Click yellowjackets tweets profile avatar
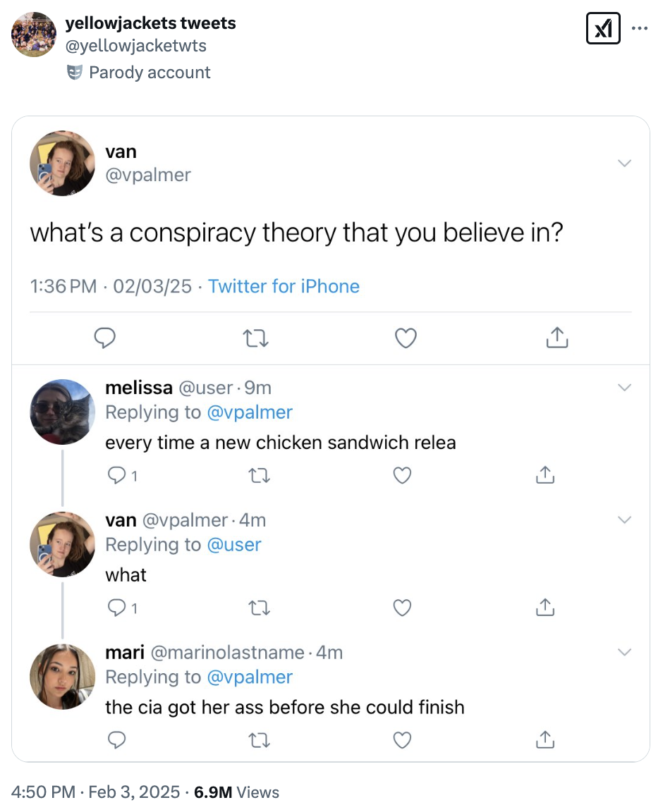663x812 pixels. (33, 34)
